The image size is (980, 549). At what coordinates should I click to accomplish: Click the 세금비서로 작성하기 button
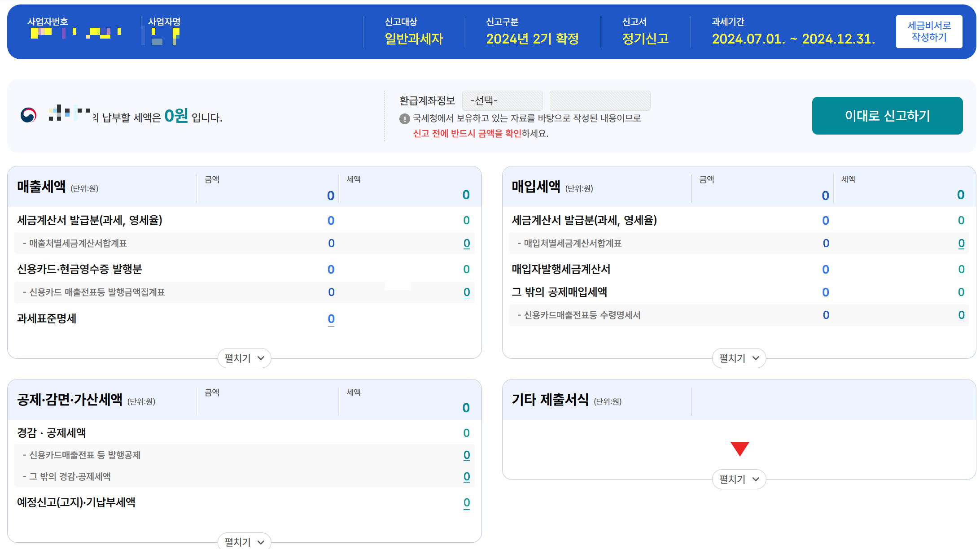(x=929, y=31)
